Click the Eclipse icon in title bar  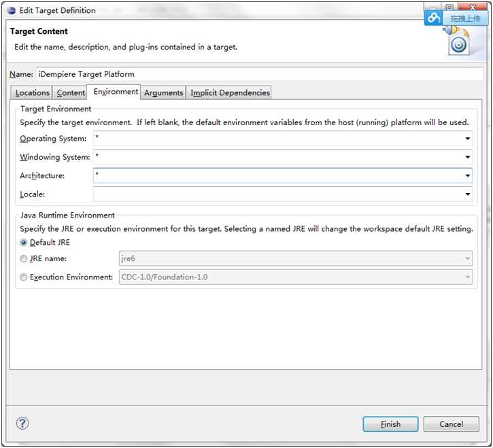pos(12,10)
